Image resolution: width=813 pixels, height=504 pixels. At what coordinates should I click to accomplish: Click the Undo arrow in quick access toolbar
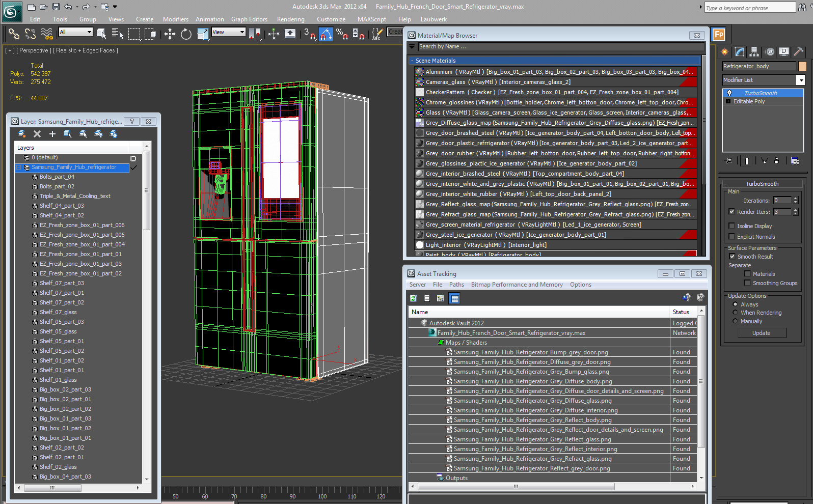(x=68, y=7)
